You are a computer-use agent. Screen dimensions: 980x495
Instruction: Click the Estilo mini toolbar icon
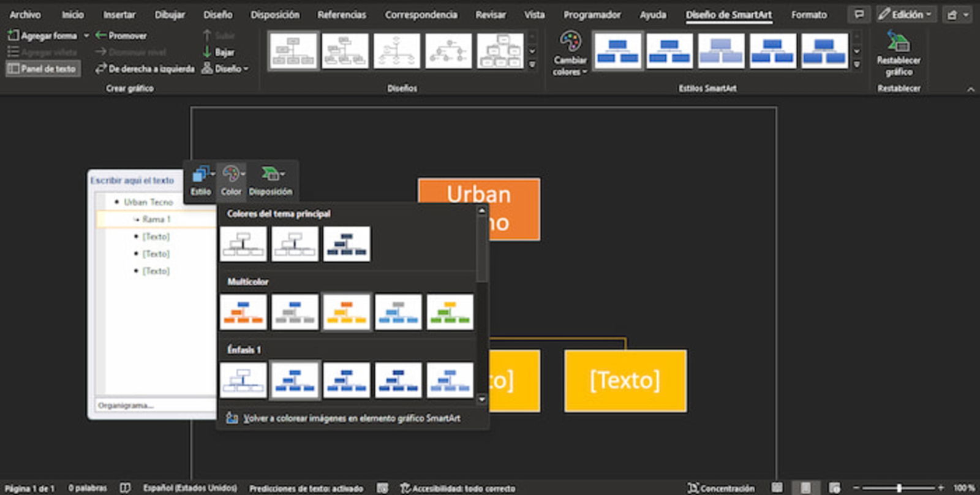[x=201, y=181]
